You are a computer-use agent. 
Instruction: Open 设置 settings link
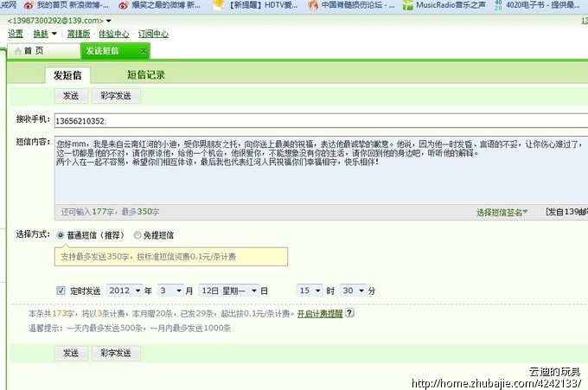[16, 34]
